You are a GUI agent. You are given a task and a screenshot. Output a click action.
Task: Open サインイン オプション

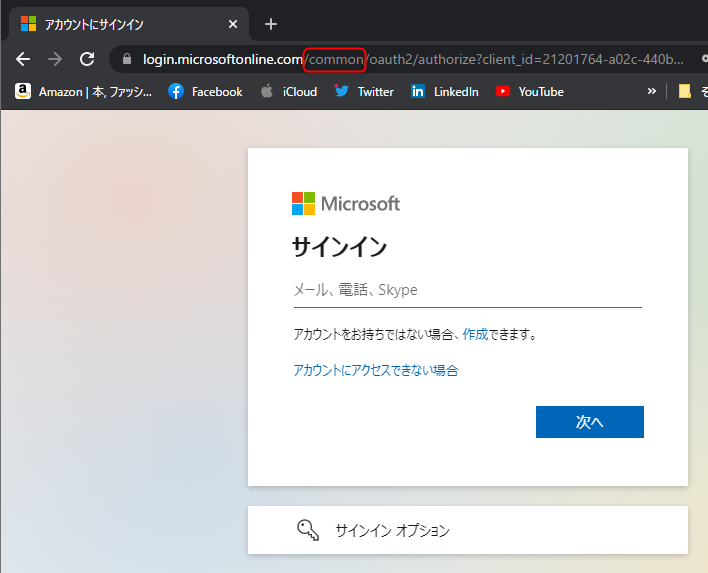pos(468,530)
